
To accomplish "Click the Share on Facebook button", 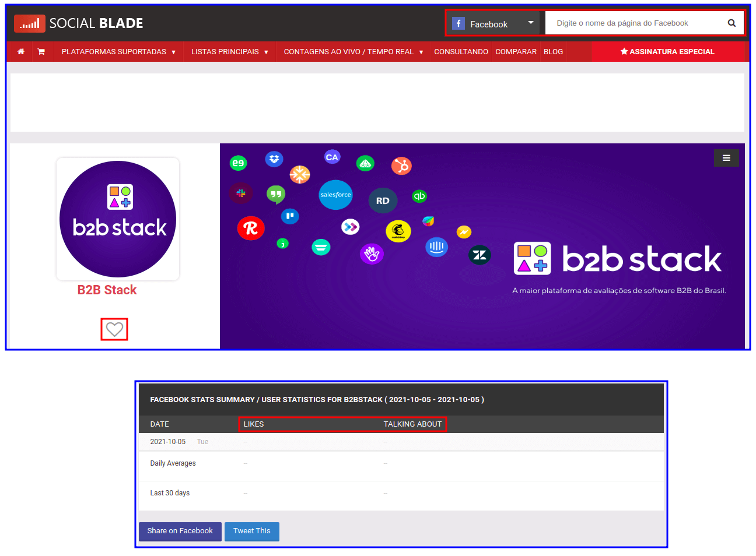I will click(180, 531).
